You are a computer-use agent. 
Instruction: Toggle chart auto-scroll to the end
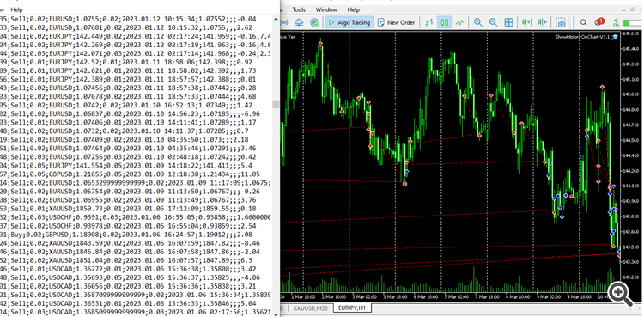click(526, 22)
